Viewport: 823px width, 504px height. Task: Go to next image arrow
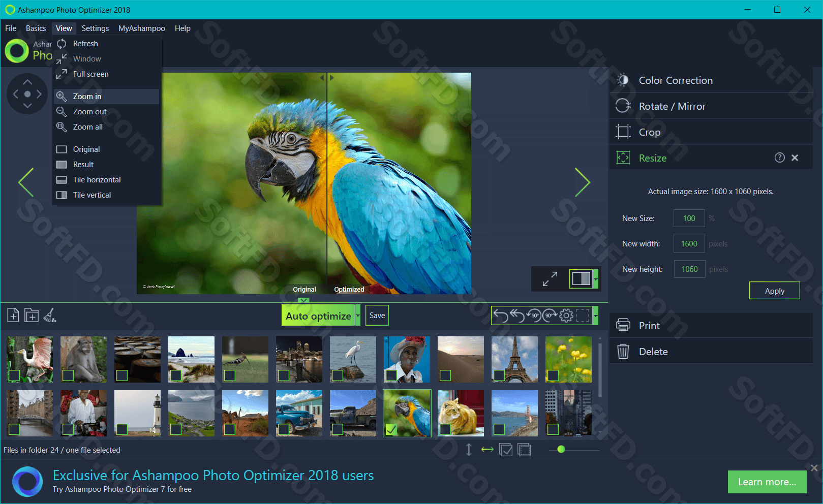(x=582, y=182)
